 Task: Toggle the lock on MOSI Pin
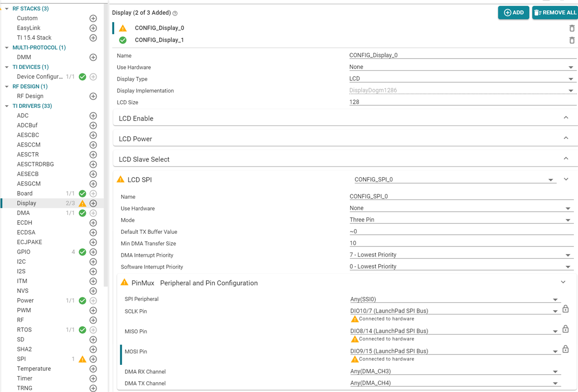pos(566,349)
